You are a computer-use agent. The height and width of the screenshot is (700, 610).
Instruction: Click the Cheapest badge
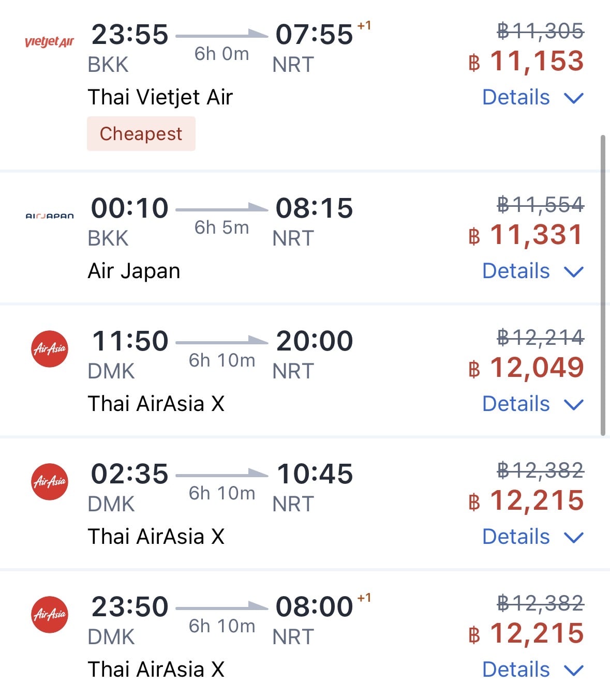pos(141,134)
